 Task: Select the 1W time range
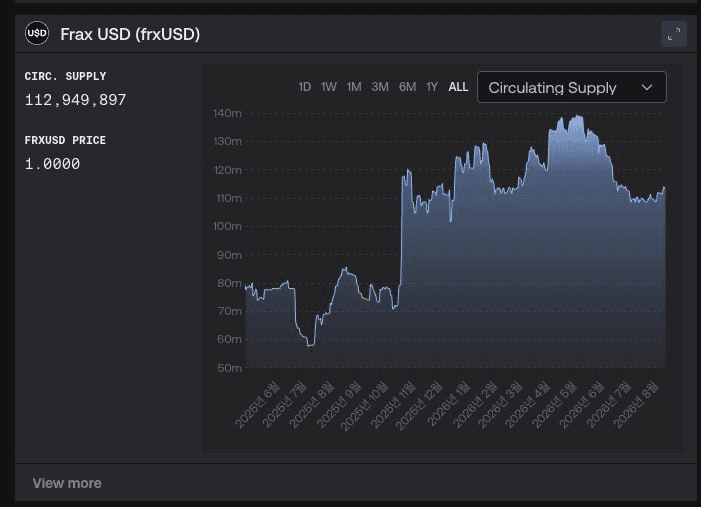tap(329, 87)
